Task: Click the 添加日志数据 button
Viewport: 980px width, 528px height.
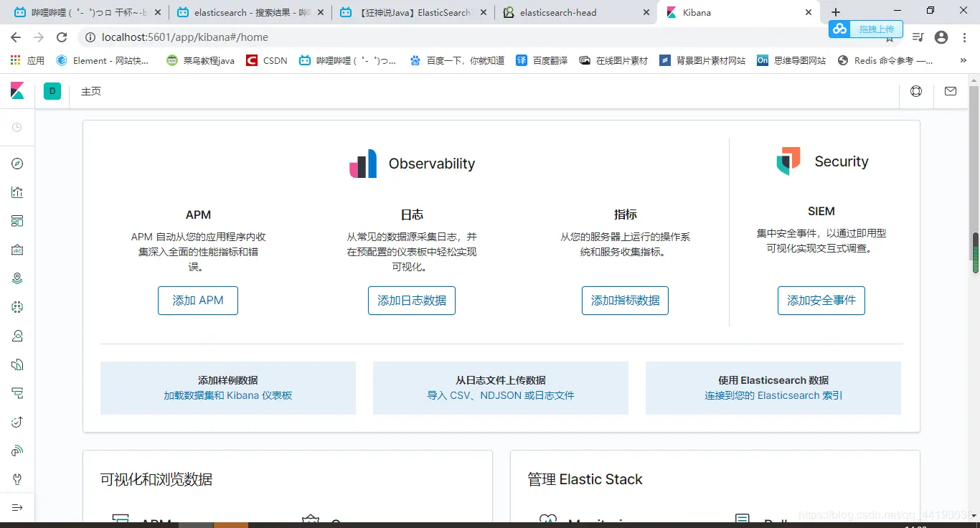Action: point(412,301)
